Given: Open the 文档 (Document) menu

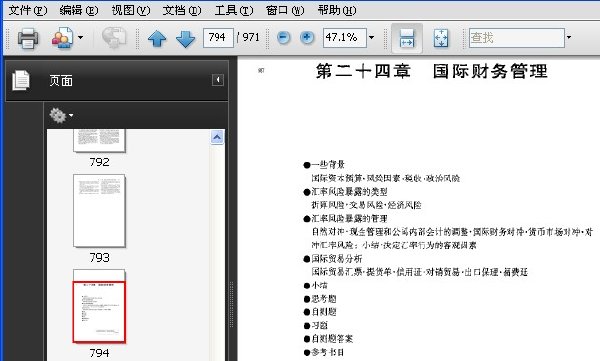Looking at the screenshot, I should [x=181, y=10].
